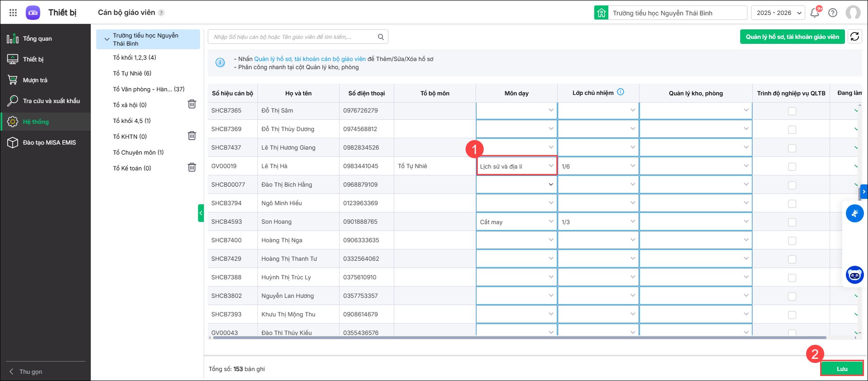Click the notification bell icon

coord(815,13)
